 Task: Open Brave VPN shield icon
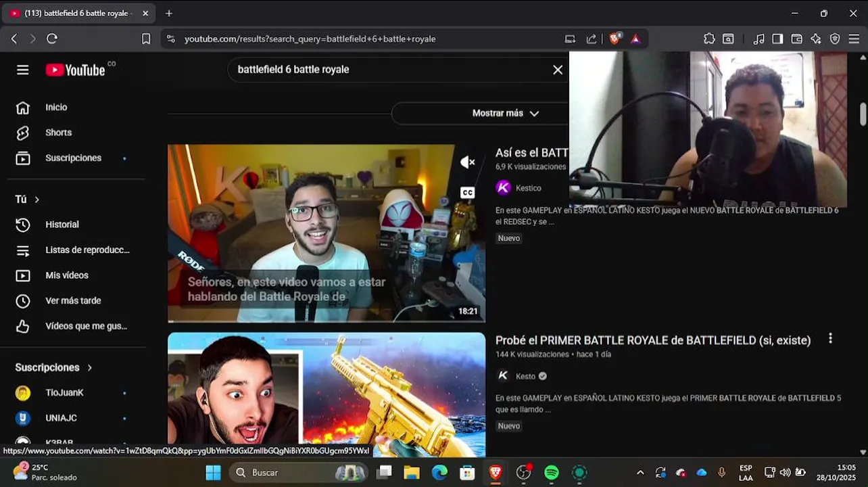coord(835,39)
